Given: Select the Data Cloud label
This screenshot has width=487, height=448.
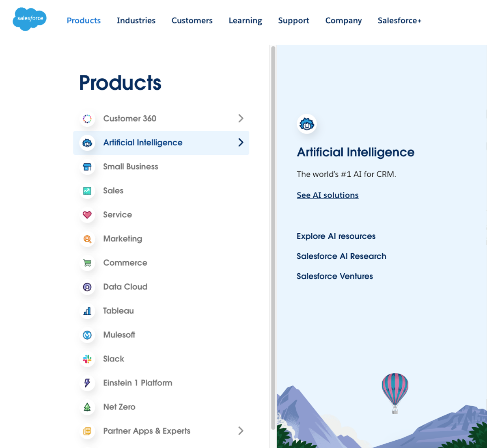Looking at the screenshot, I should tap(125, 286).
